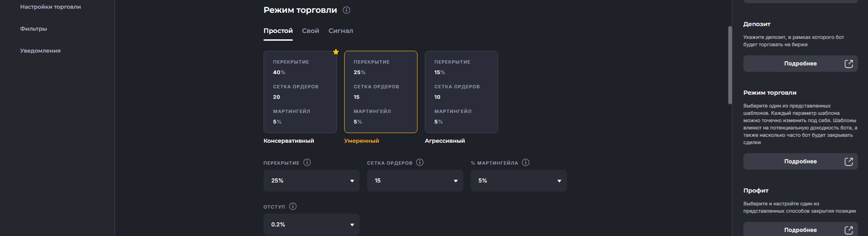Click external link icon in Депозит Подробнее button
The image size is (868, 236).
(849, 64)
